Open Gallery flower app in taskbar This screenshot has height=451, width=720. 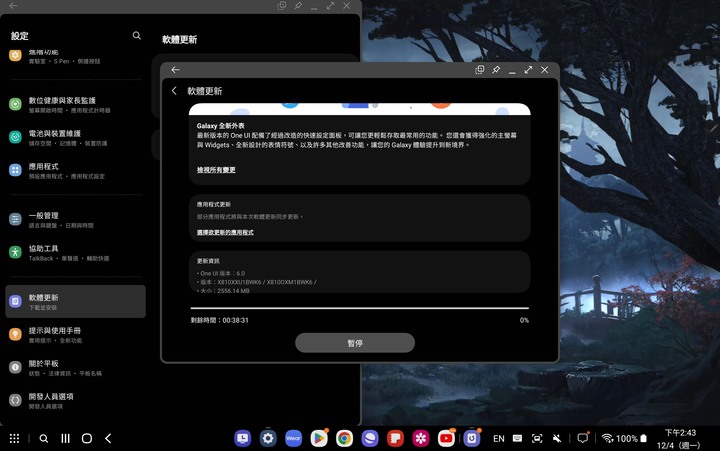[421, 439]
